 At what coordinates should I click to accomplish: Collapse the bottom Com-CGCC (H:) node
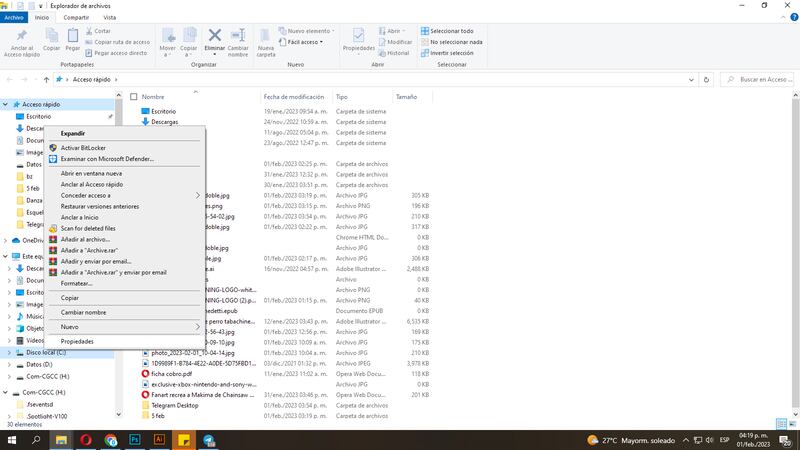tap(5, 393)
